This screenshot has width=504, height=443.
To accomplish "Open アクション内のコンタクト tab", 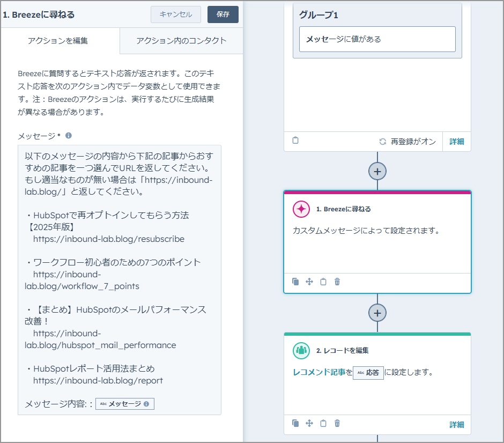I will coord(181,41).
